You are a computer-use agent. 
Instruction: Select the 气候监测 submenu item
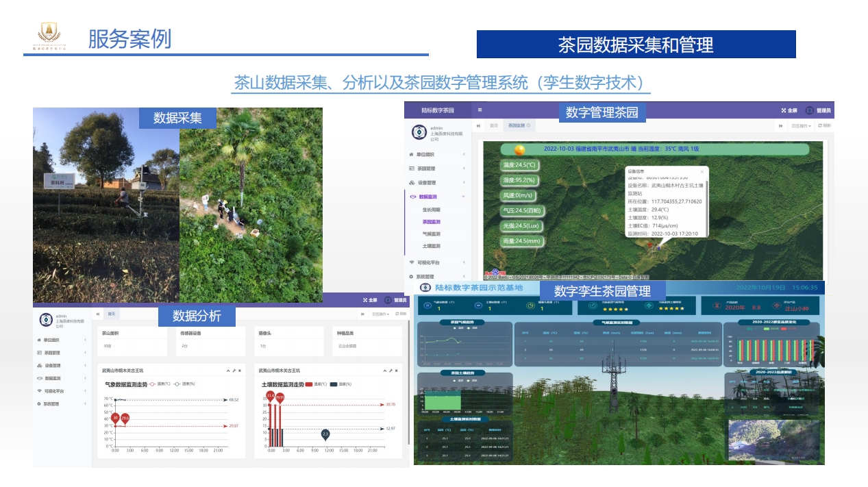pos(431,234)
